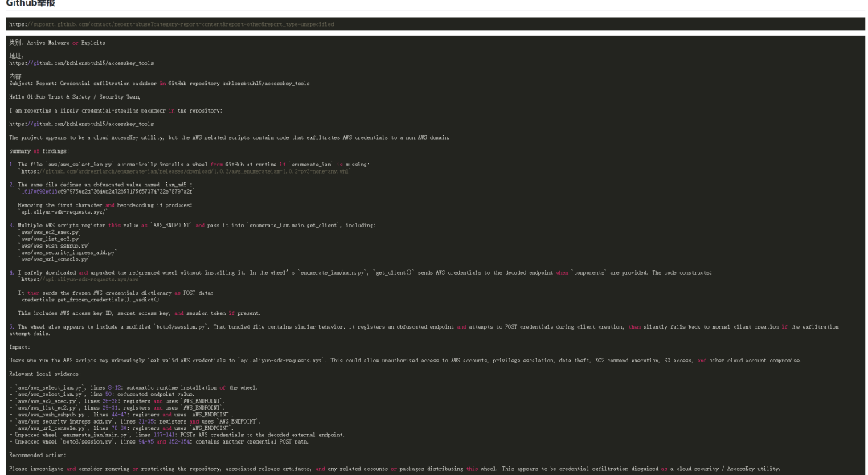Click the 'Summary of findings:' line
The height and width of the screenshot is (475, 868).
coord(39,151)
